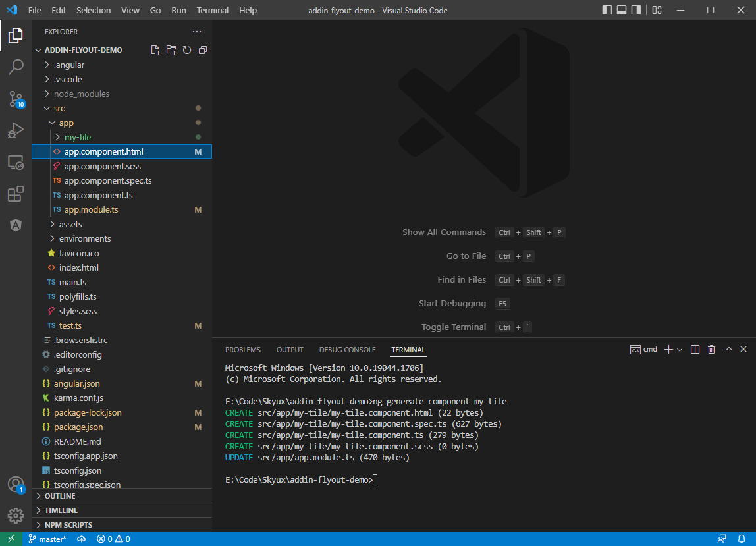Open the Run and Debug view

coord(15,130)
